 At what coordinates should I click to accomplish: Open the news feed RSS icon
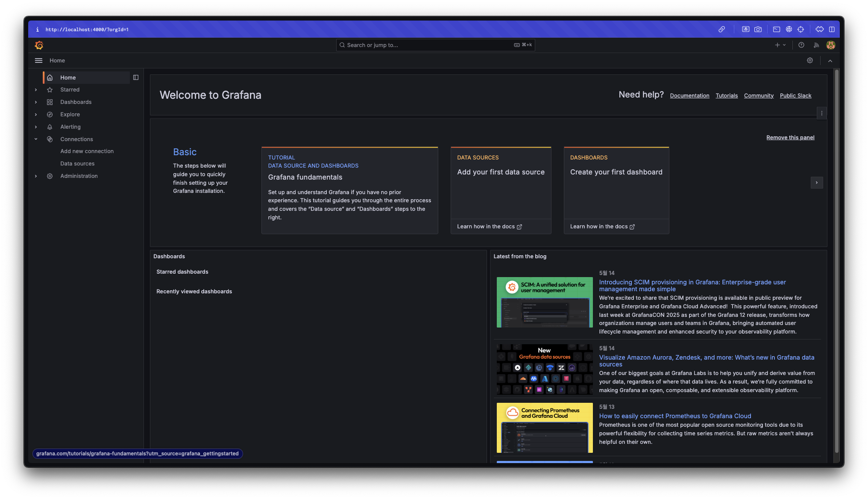816,45
